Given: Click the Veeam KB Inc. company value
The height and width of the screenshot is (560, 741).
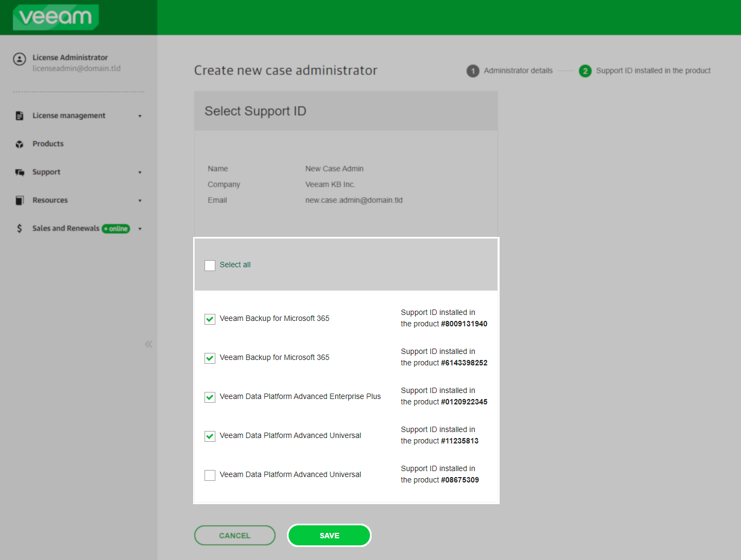Looking at the screenshot, I should (330, 184).
